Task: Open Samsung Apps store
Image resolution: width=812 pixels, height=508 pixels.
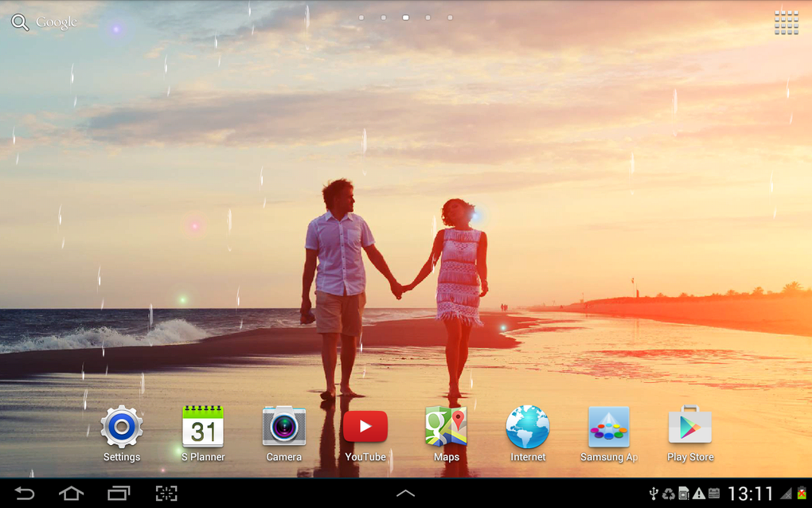Action: [609, 427]
